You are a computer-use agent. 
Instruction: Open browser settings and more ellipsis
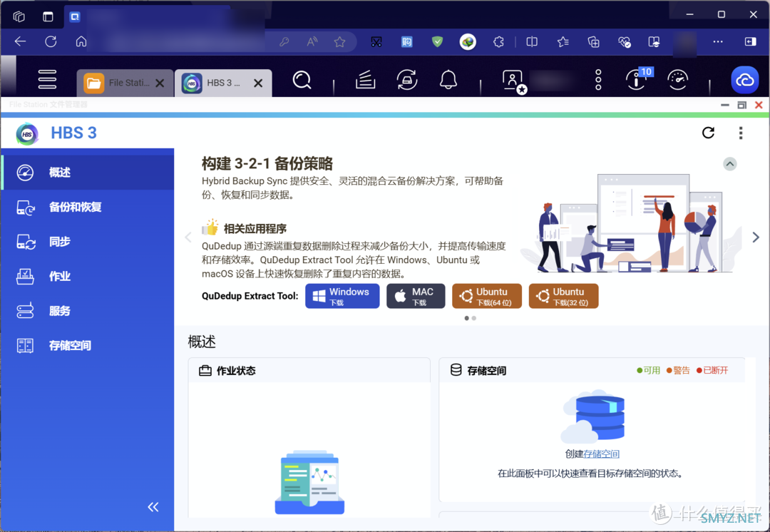(718, 42)
